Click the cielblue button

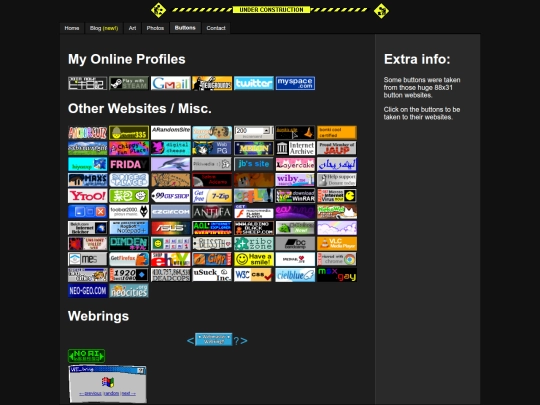point(295,275)
